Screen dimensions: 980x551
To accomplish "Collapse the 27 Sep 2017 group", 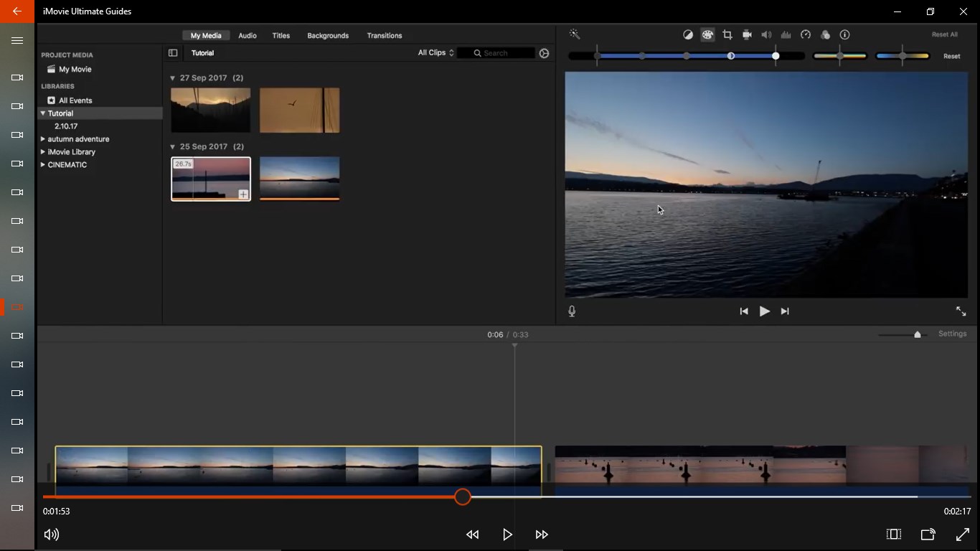I will click(172, 78).
